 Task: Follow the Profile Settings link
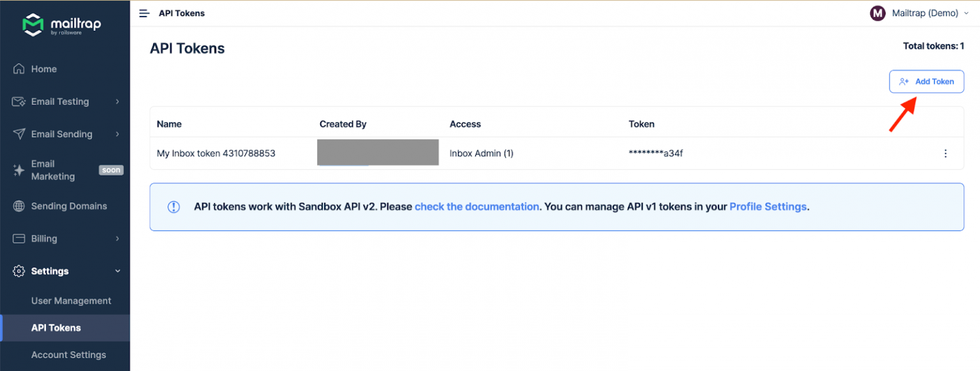tap(768, 207)
